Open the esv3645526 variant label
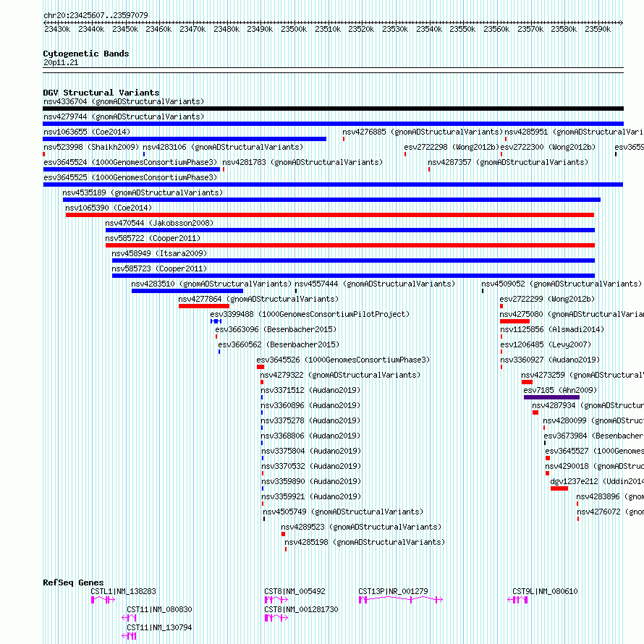Image resolution: width=644 pixels, height=644 pixels. point(344,360)
